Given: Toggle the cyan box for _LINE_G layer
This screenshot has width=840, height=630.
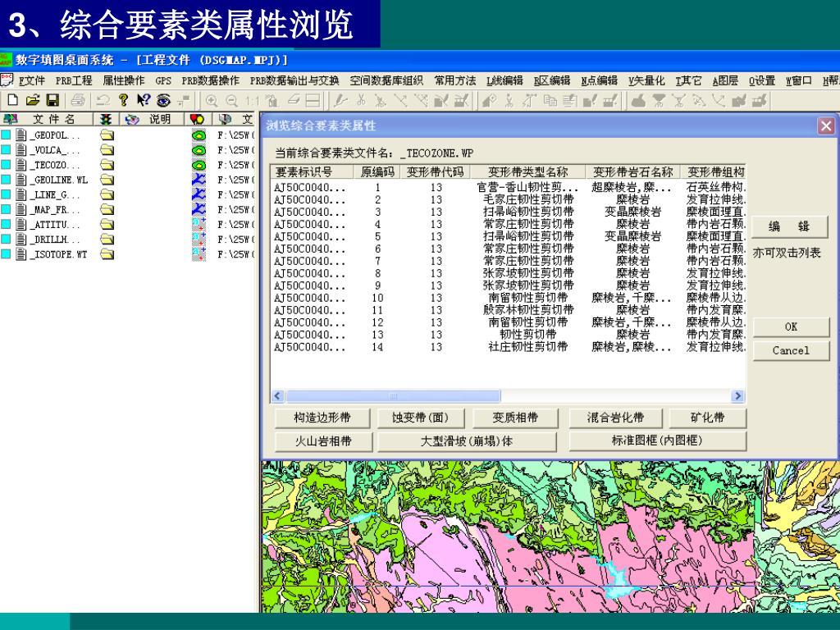Looking at the screenshot, I should pyautogui.click(x=6, y=194).
